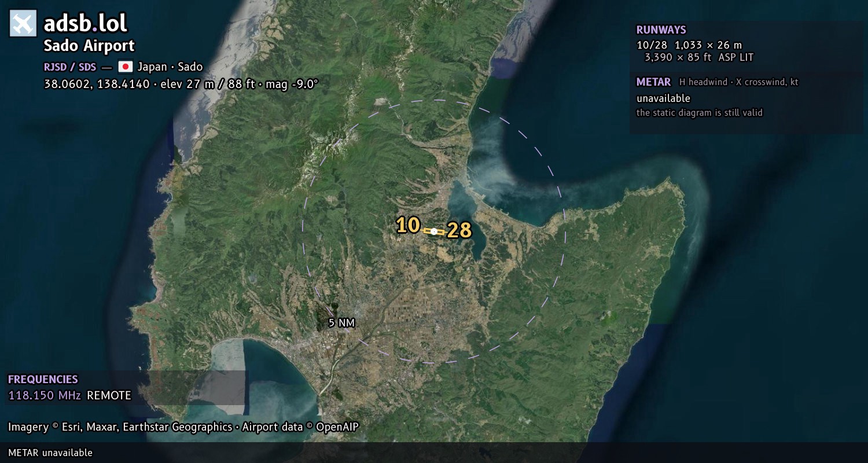
Task: Click the airport center dot on runway
Action: [434, 231]
